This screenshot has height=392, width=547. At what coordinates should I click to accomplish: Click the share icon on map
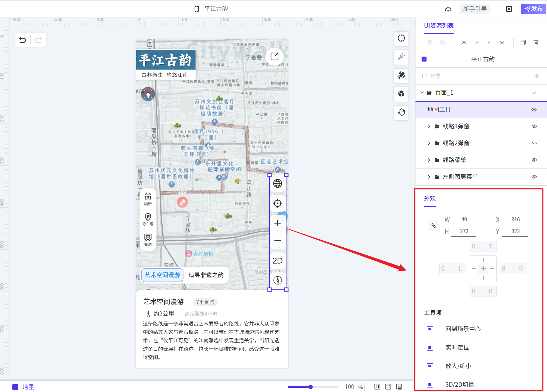pos(274,56)
